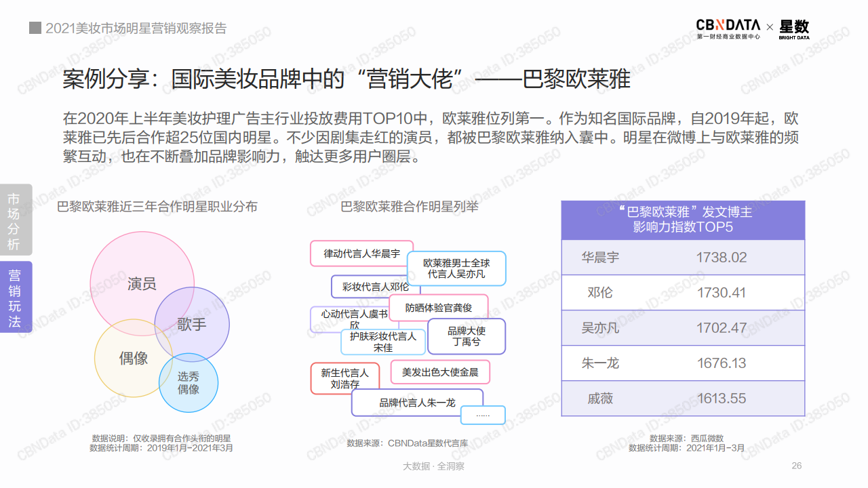
Task: Click the 新生代言人刘浩存 box
Action: tap(344, 378)
